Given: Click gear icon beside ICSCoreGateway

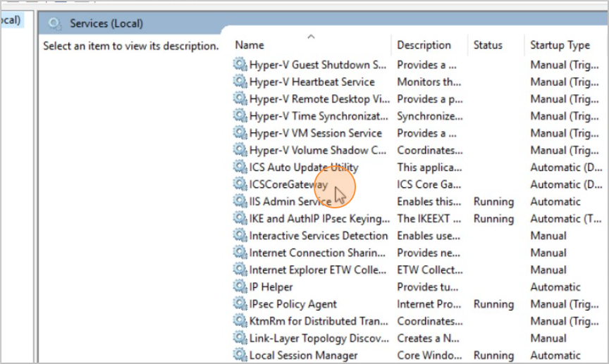Looking at the screenshot, I should point(240,184).
